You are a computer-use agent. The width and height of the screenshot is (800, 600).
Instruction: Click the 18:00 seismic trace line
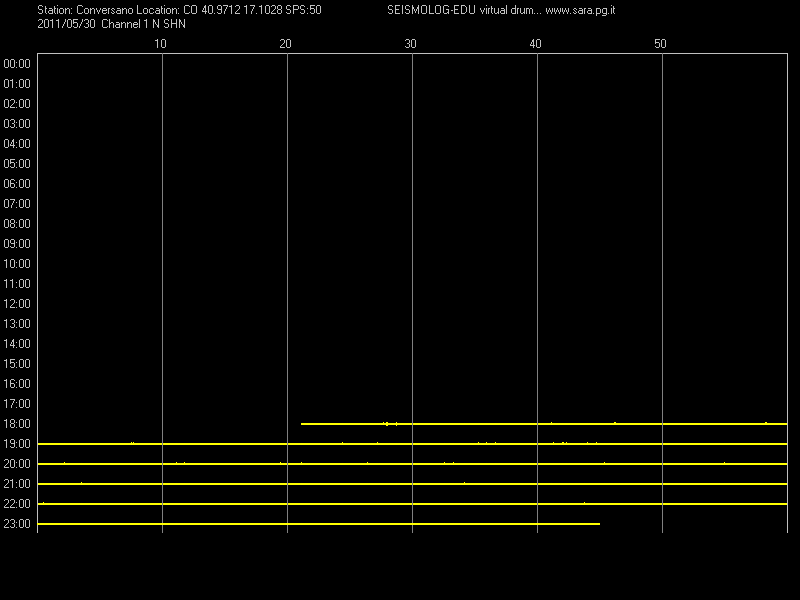tap(544, 423)
